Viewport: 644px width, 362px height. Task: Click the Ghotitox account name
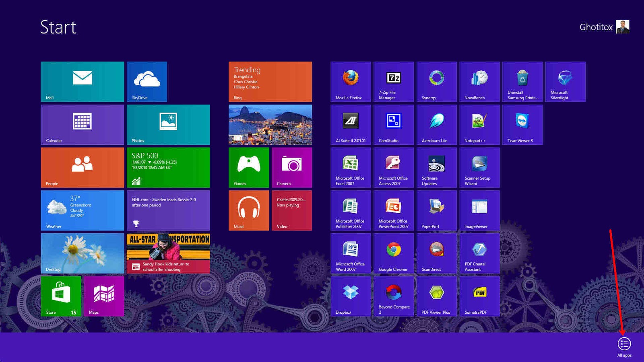tap(596, 27)
